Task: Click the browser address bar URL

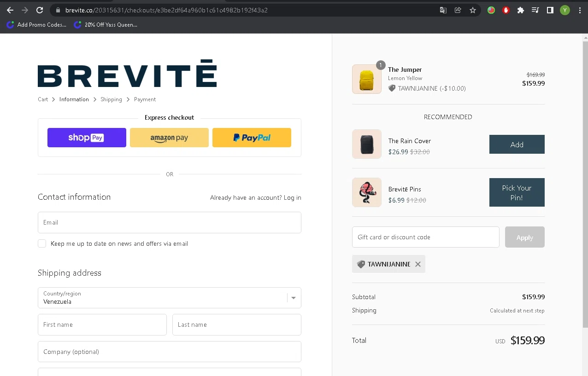Action: point(166,10)
